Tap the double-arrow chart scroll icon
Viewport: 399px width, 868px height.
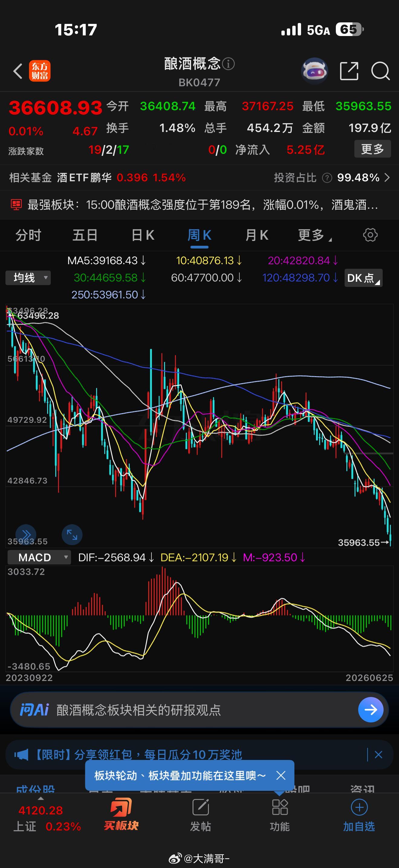26,534
